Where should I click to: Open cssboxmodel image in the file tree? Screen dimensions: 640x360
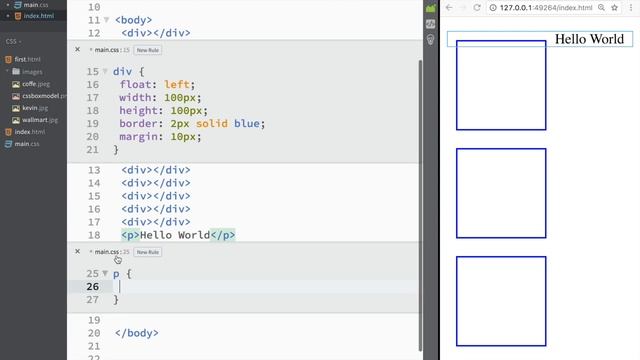(x=44, y=96)
